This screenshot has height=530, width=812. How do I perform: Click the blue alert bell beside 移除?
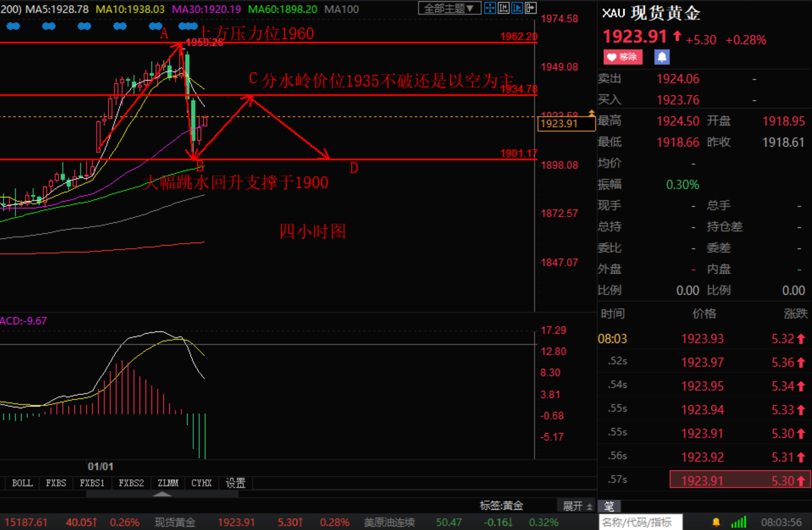click(x=661, y=57)
